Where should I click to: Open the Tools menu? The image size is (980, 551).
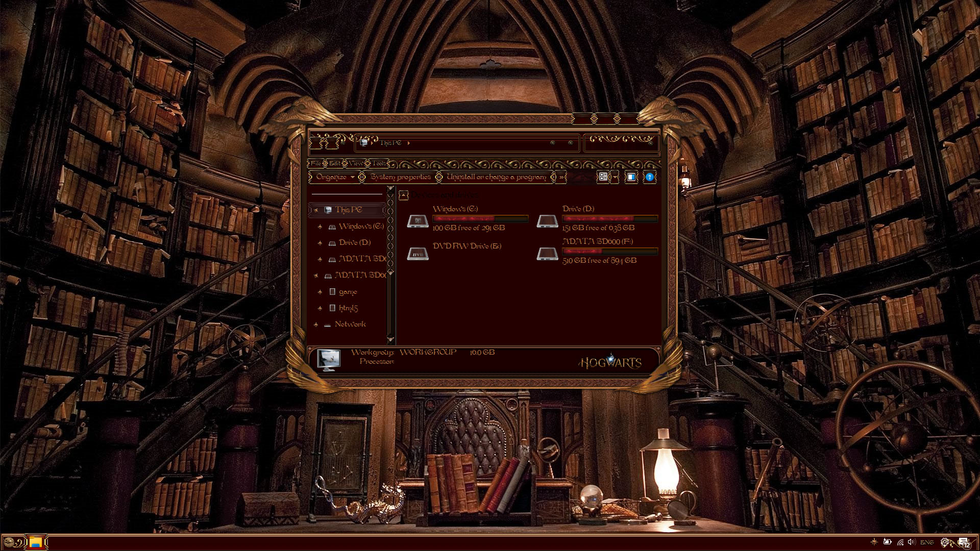pyautogui.click(x=379, y=163)
